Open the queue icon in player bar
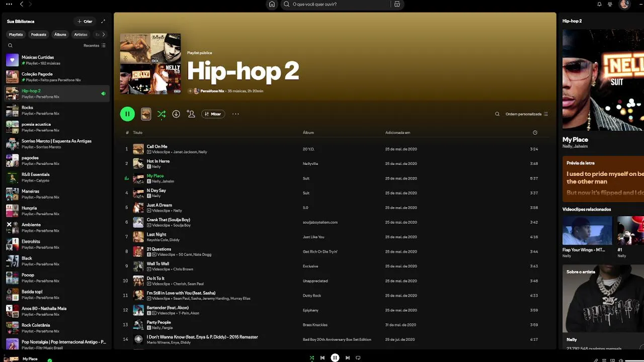This screenshot has width=644, height=362. [x=604, y=360]
